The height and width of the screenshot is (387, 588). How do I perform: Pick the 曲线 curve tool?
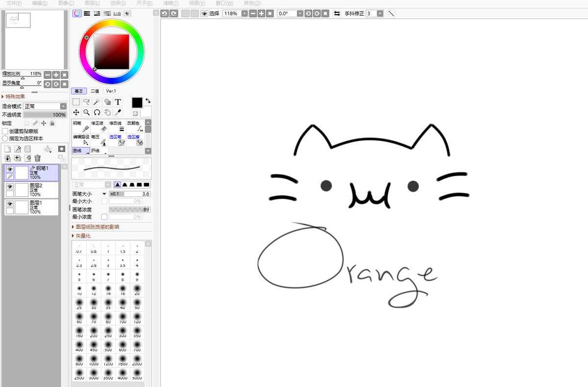click(81, 150)
